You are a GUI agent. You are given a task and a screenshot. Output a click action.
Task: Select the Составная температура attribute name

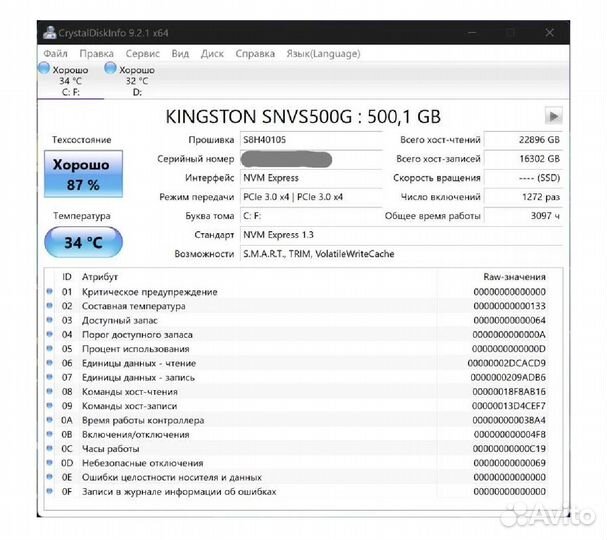(134, 306)
